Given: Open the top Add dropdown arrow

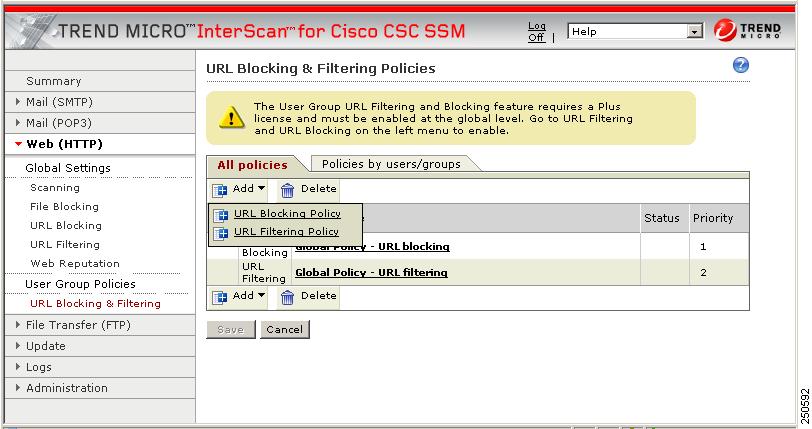Looking at the screenshot, I should coord(261,189).
